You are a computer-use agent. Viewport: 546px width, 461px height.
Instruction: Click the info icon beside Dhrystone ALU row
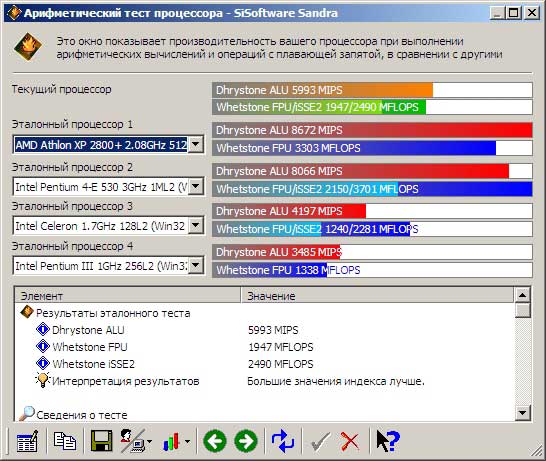(x=43, y=329)
